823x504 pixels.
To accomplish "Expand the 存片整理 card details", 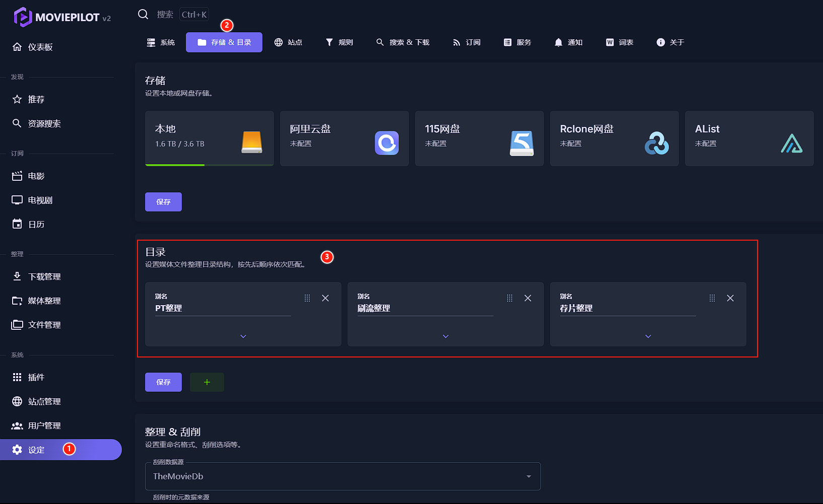I will click(648, 336).
